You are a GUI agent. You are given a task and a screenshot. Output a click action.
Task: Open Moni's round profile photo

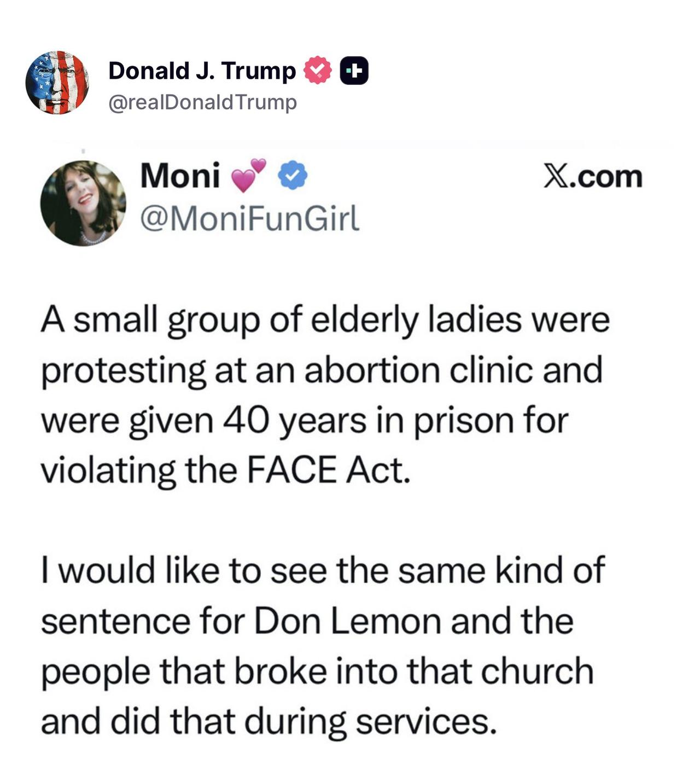pos(83,203)
